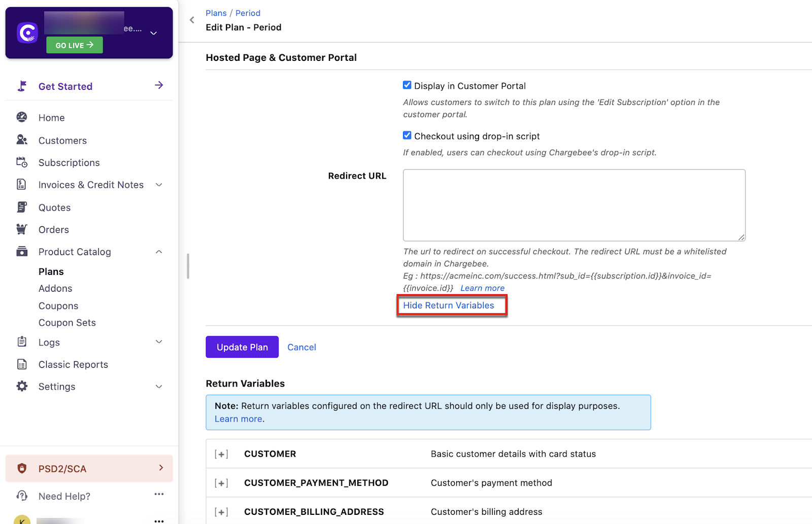Screen dimensions: 812x524
Task: Toggle Checkout using drop-in script checkbox
Action: (x=407, y=135)
